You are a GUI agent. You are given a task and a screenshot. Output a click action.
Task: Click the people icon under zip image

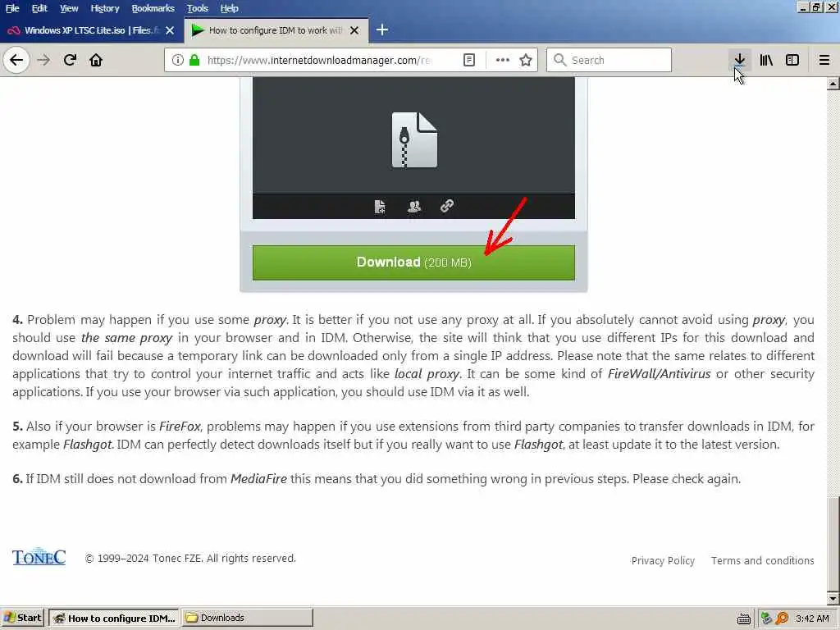coord(414,206)
